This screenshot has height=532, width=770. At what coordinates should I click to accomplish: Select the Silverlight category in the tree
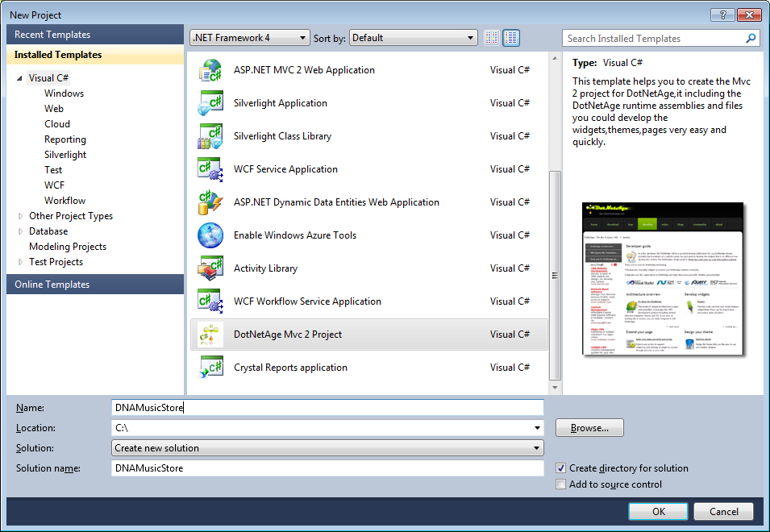(x=65, y=155)
